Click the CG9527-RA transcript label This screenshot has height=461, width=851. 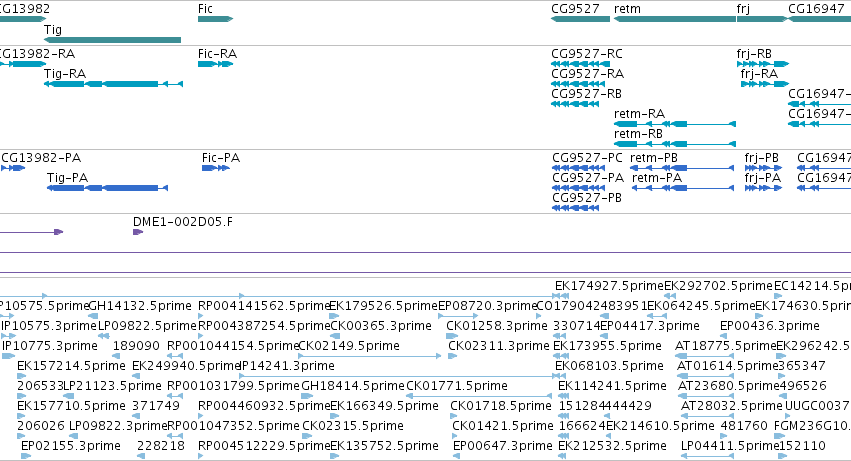[x=587, y=74]
